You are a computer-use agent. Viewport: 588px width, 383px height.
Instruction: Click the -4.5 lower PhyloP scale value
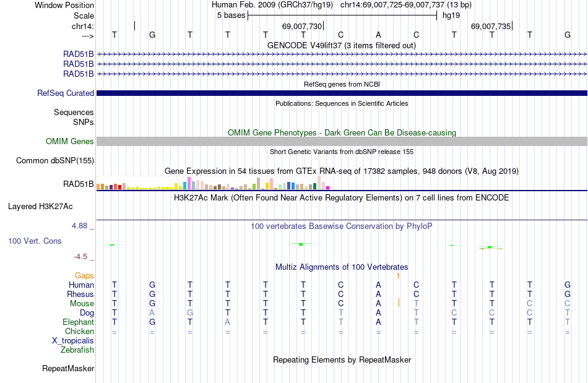click(80, 257)
